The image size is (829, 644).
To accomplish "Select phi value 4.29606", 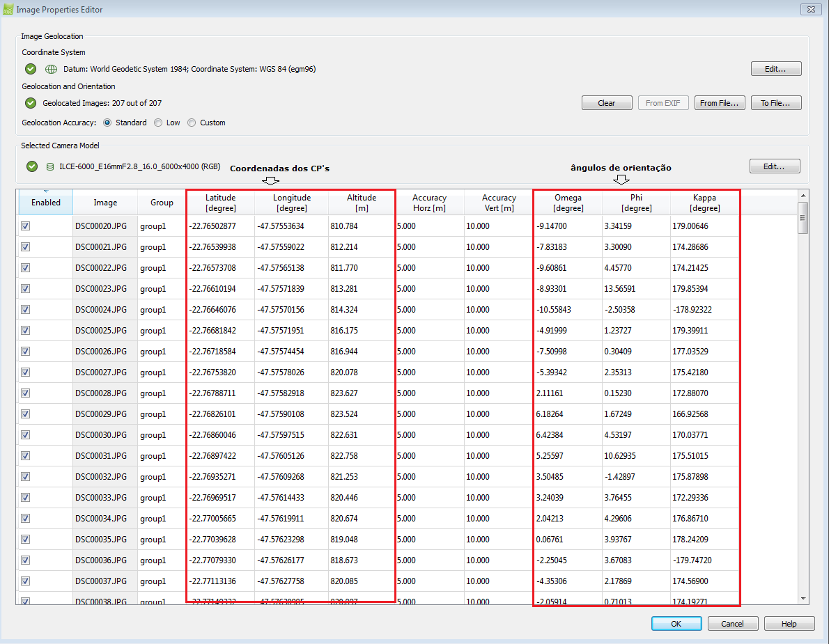I will click(x=637, y=518).
